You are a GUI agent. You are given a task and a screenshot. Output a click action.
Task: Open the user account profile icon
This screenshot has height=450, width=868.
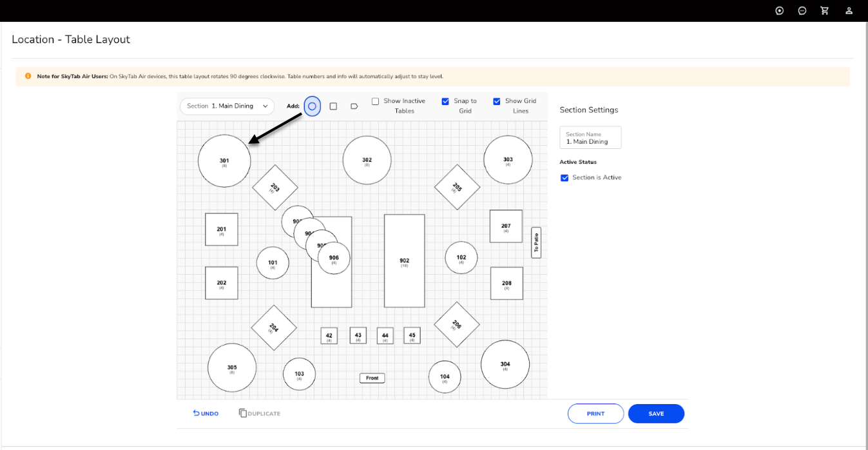click(x=849, y=11)
